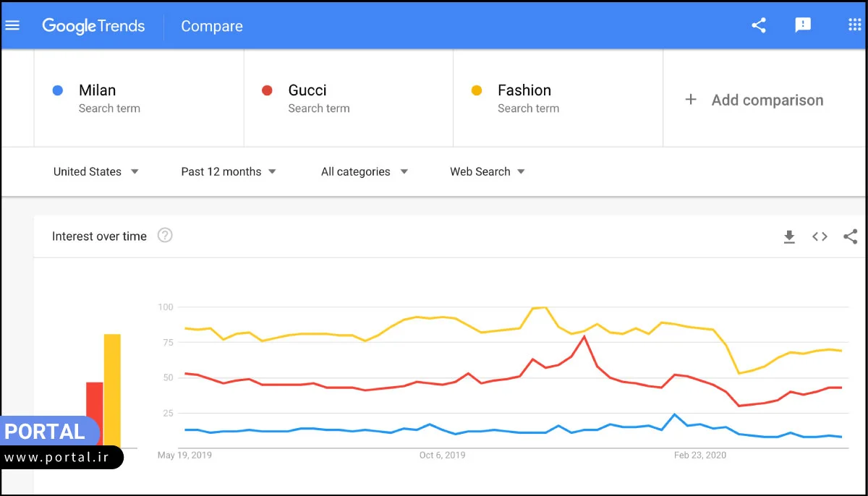Screen dimensions: 868x496
Task: Open the help tooltip for Interest over time
Action: (165, 236)
